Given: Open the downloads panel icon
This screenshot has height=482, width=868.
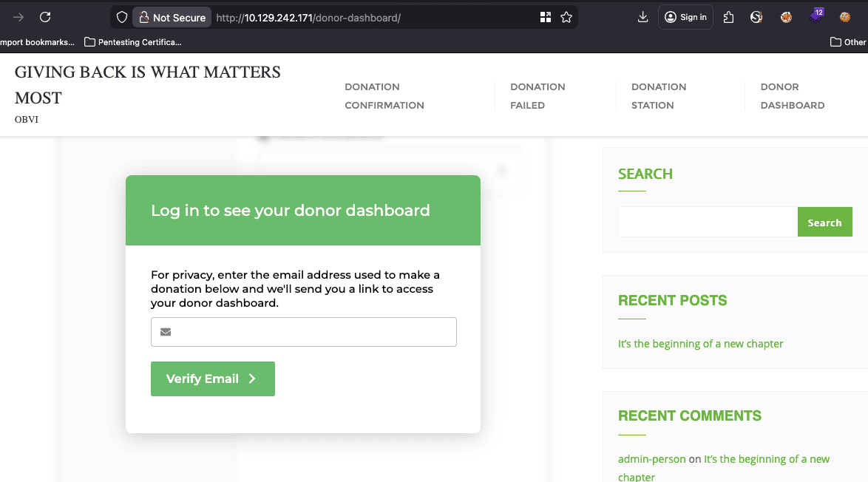Looking at the screenshot, I should 642,17.
